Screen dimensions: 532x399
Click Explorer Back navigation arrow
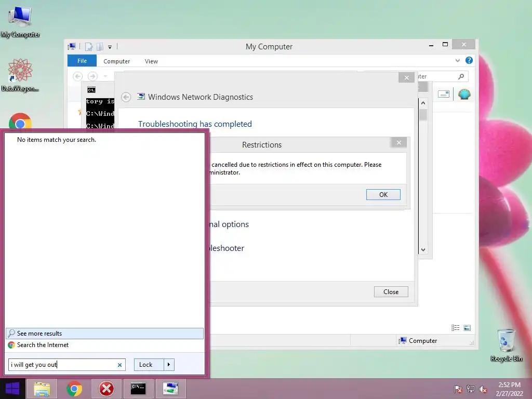tap(78, 76)
